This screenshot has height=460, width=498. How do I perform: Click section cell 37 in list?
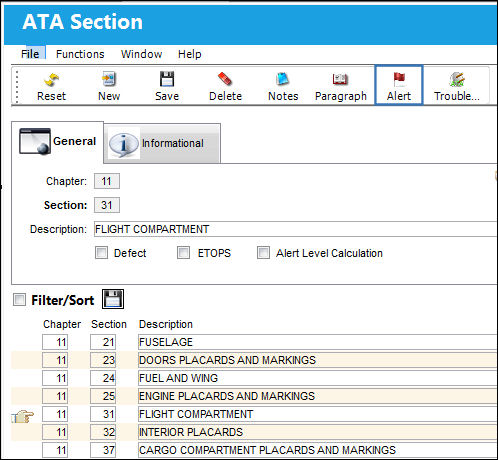click(103, 450)
